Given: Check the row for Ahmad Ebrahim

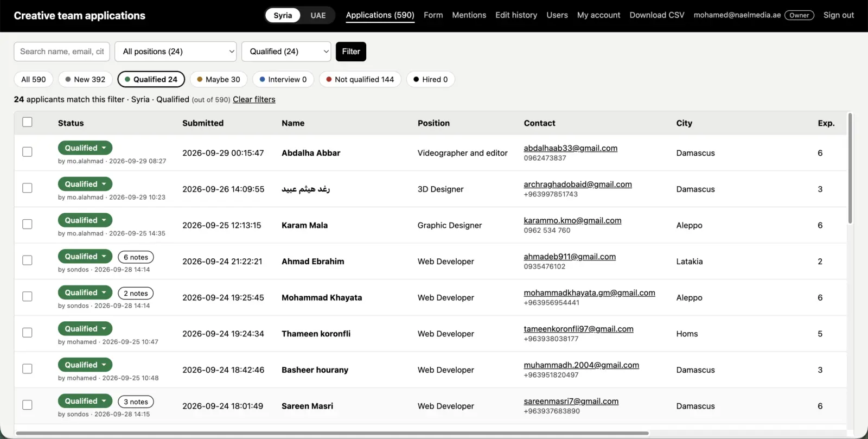Looking at the screenshot, I should point(27,260).
